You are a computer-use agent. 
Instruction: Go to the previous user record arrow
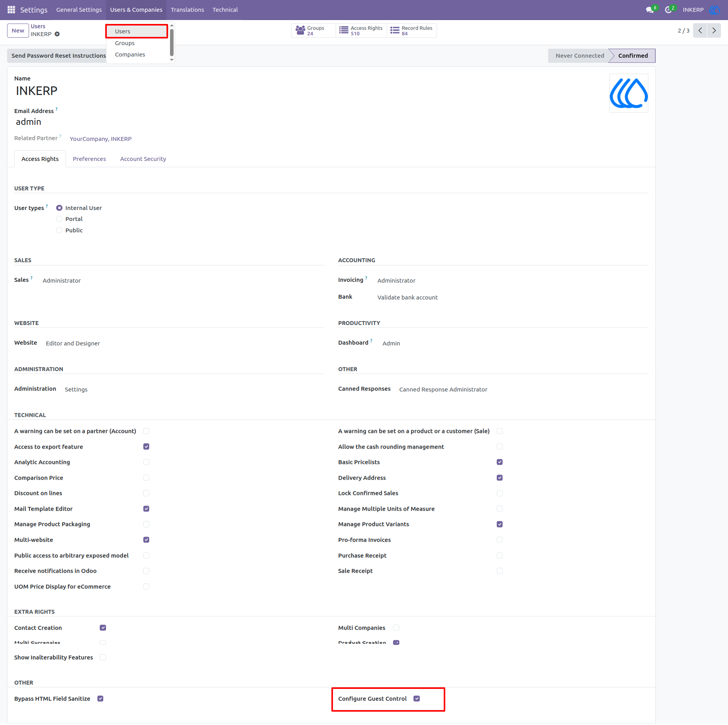(x=700, y=31)
